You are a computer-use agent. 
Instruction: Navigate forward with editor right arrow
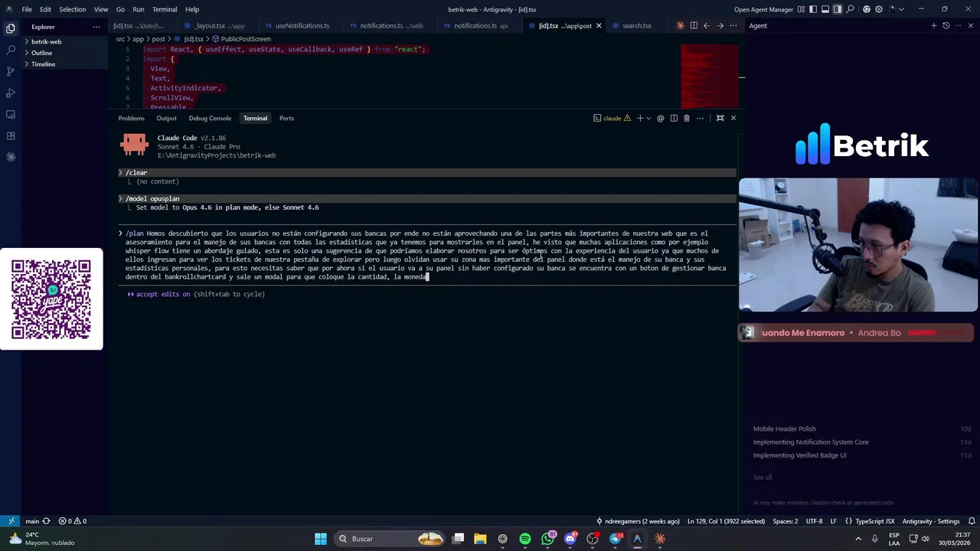click(x=720, y=25)
